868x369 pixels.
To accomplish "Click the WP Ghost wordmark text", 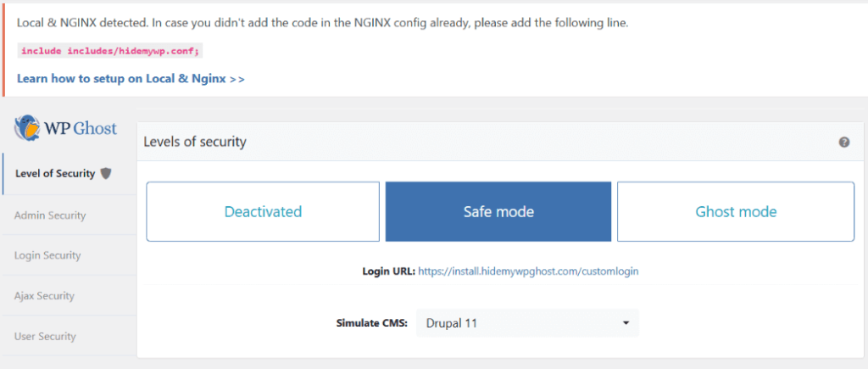I will coord(83,128).
